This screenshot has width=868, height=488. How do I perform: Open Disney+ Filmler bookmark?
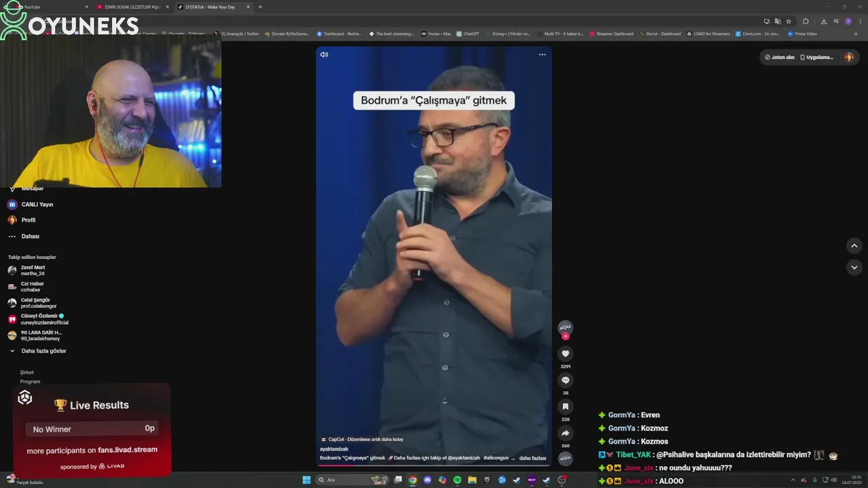point(507,33)
